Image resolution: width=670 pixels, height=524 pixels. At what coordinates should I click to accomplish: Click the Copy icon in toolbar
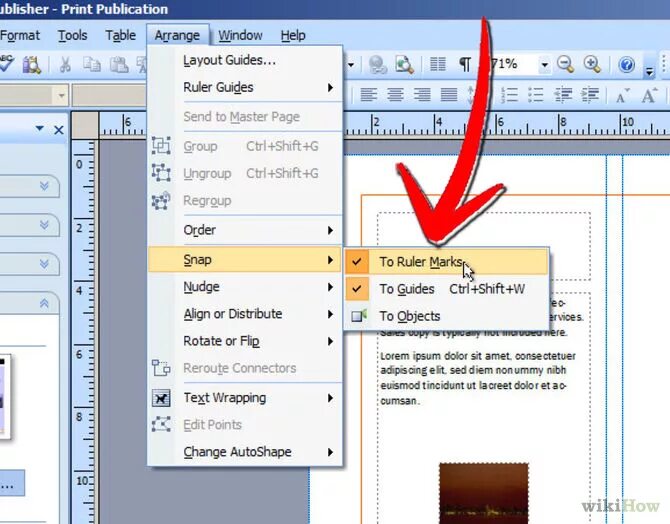[x=92, y=65]
